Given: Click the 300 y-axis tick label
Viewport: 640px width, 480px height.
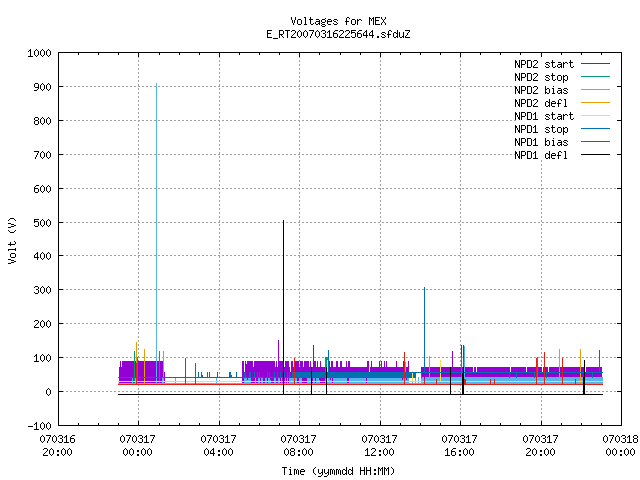Looking at the screenshot, I should pos(42,290).
